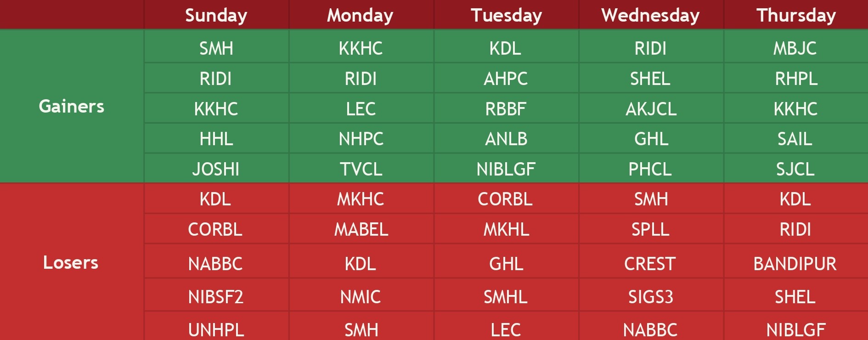
Task: Click the Thursday column header
Action: tap(796, 15)
